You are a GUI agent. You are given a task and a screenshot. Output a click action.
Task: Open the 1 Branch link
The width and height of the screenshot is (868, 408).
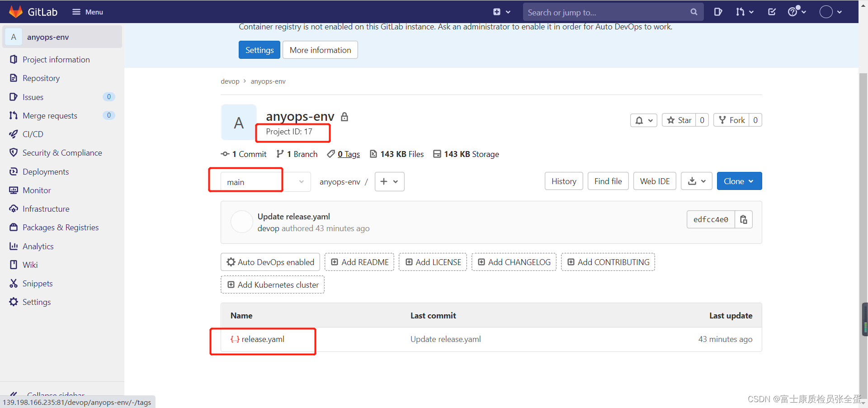tap(297, 154)
